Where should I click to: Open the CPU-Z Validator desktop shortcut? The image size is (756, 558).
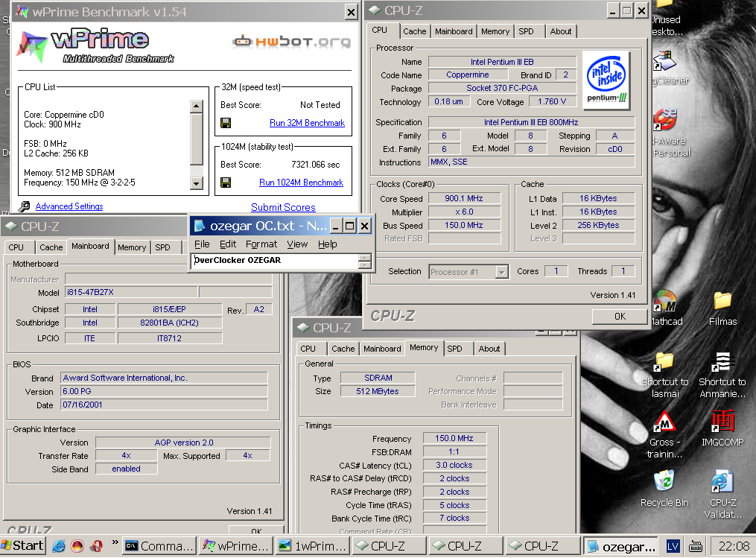722,495
